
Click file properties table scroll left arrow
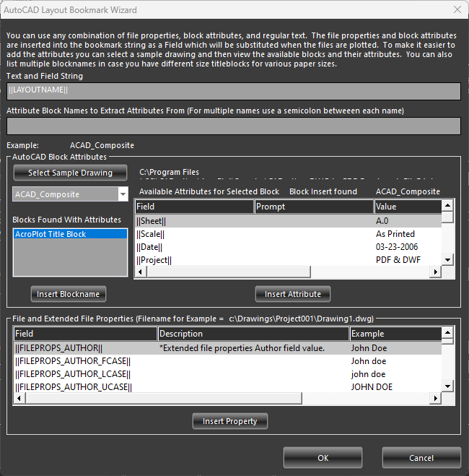pyautogui.click(x=19, y=398)
